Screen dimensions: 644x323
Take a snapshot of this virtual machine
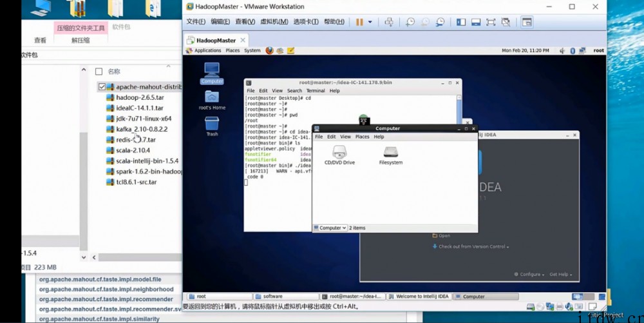click(x=410, y=22)
